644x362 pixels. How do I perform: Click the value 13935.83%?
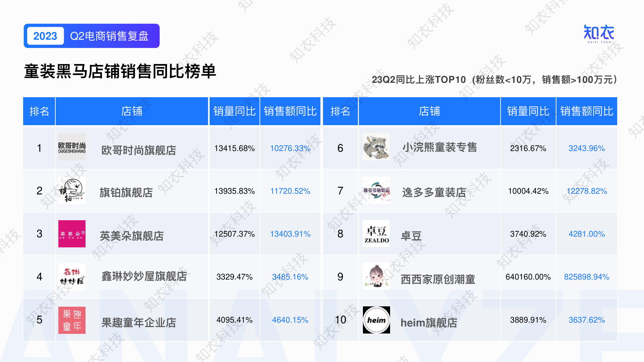[234, 191]
